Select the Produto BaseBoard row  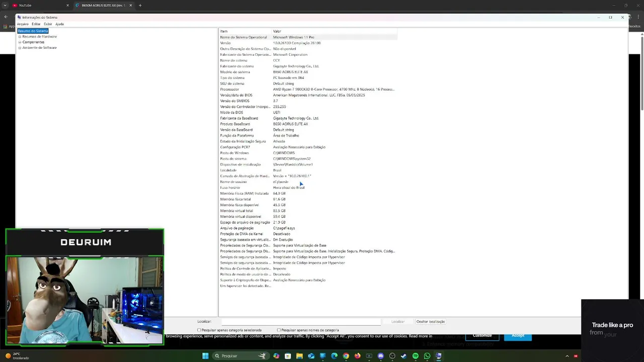[x=308, y=124]
